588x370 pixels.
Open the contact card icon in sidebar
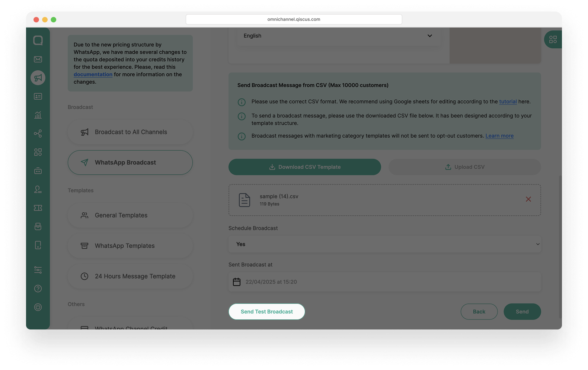[38, 96]
